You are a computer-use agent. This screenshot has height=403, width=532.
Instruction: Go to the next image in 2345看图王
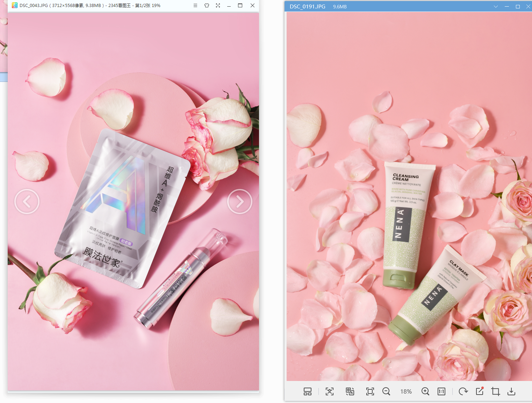click(240, 201)
